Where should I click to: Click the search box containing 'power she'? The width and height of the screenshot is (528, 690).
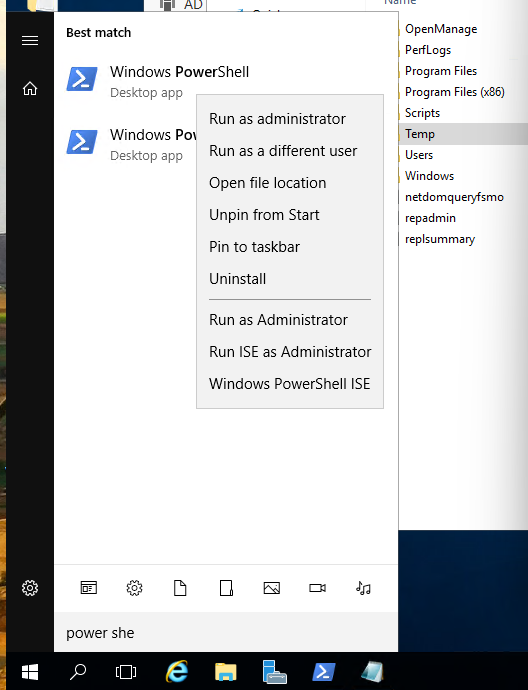pyautogui.click(x=226, y=633)
